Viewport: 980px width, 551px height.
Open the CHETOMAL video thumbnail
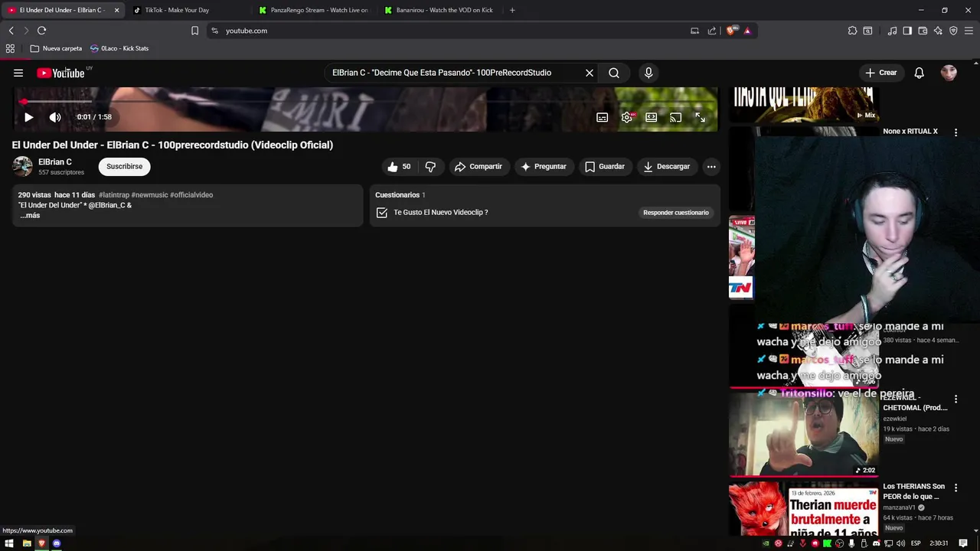point(804,435)
